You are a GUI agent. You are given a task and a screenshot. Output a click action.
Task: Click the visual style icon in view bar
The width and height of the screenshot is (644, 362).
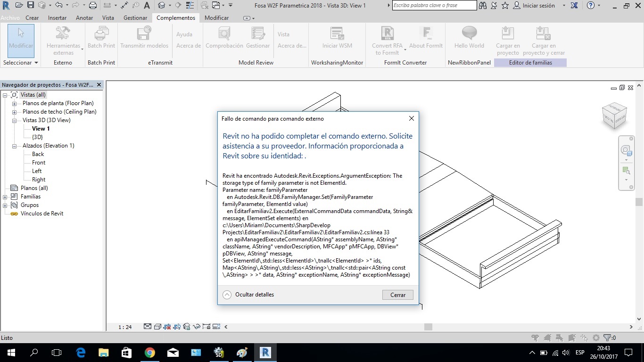tap(157, 326)
